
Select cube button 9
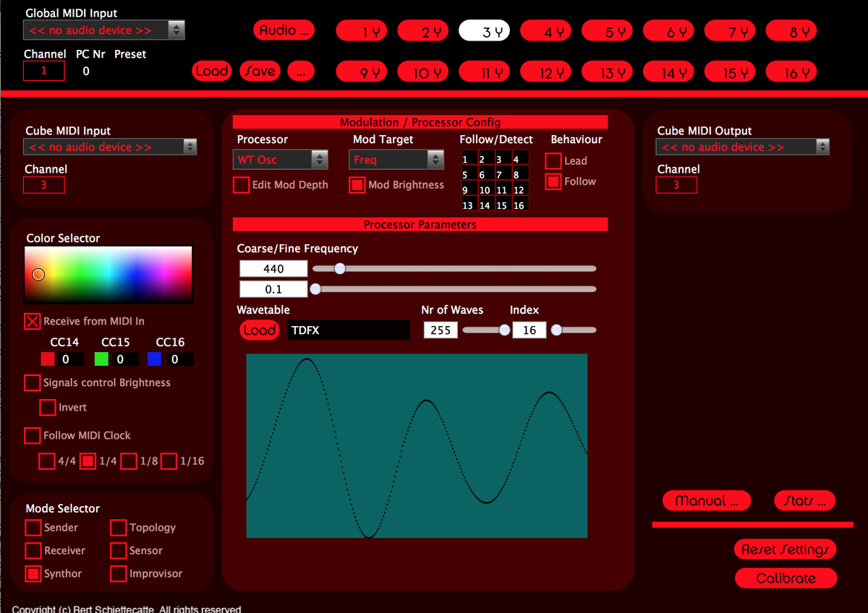click(x=362, y=72)
